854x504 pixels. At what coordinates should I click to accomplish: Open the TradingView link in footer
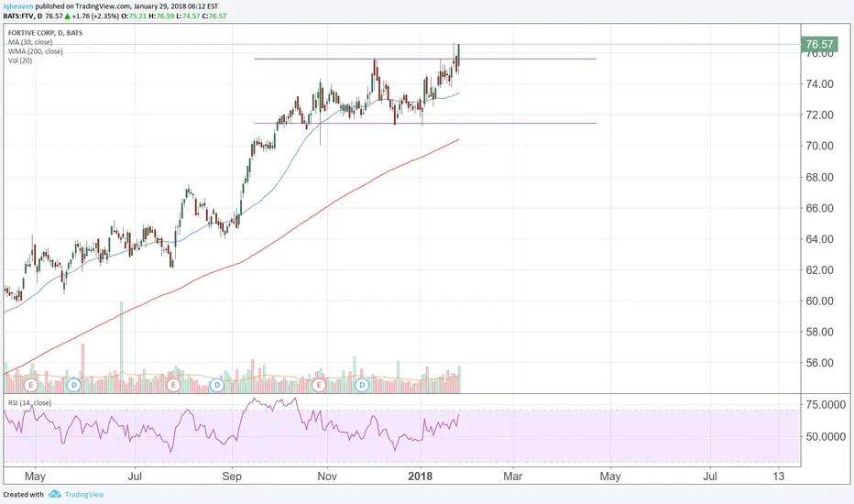pyautogui.click(x=84, y=495)
